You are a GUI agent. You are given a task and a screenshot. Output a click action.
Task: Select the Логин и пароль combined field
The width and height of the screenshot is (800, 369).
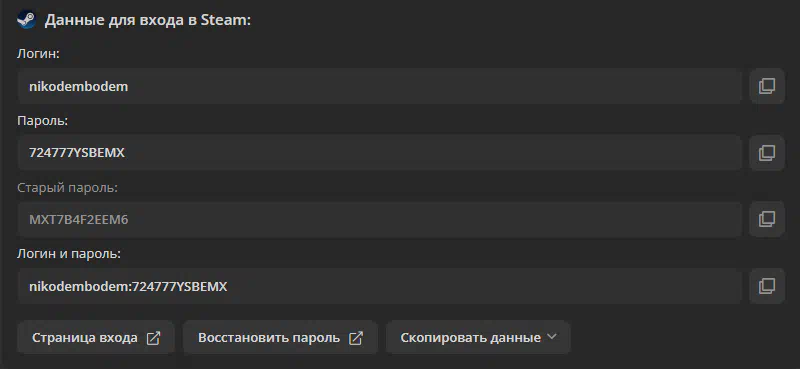tap(380, 286)
